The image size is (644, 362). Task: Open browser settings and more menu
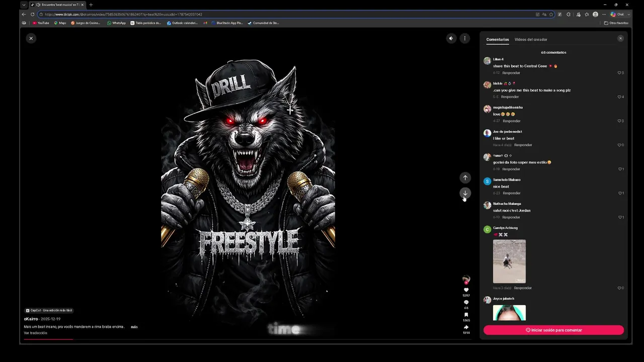(604, 15)
